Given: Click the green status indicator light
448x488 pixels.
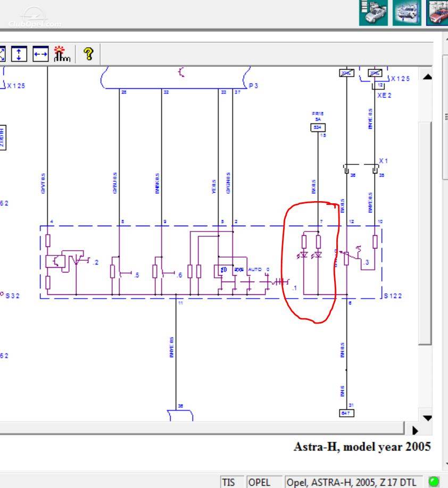Looking at the screenshot, I should point(434,482).
